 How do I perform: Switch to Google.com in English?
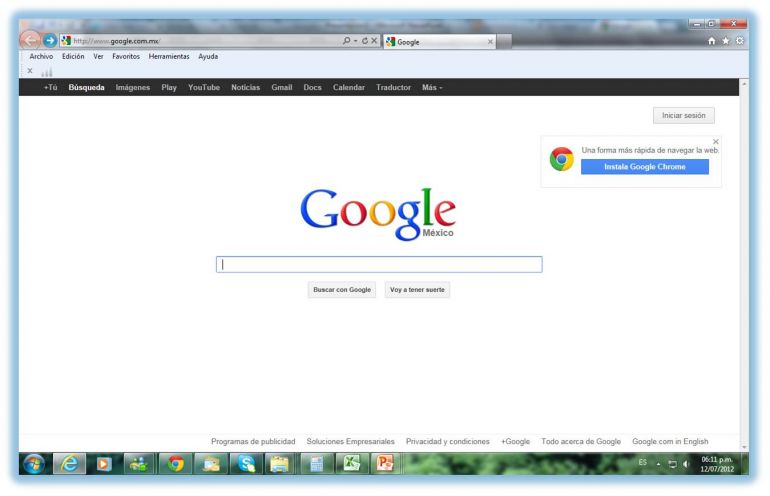tap(670, 441)
